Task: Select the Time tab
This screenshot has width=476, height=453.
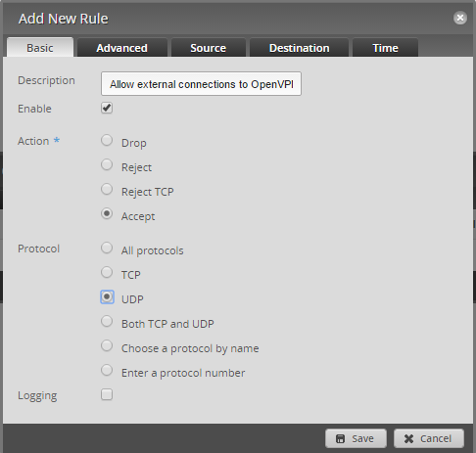Action: pos(385,48)
